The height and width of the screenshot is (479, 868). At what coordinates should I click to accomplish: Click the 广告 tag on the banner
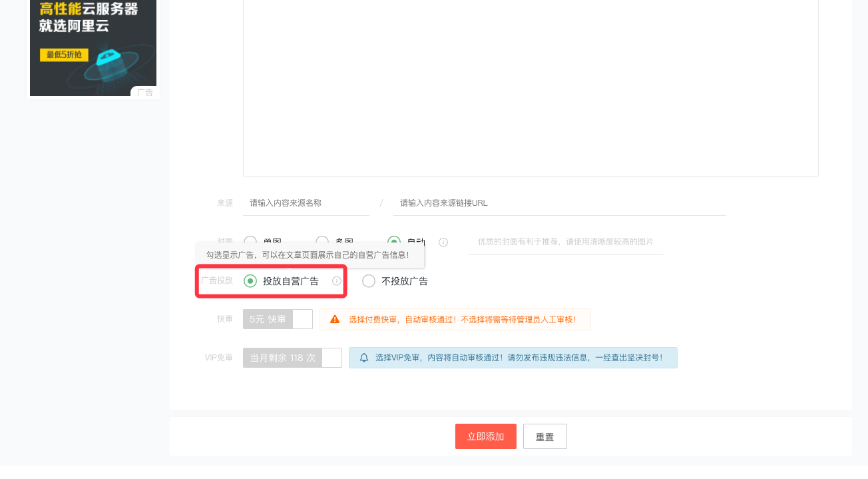coord(144,92)
